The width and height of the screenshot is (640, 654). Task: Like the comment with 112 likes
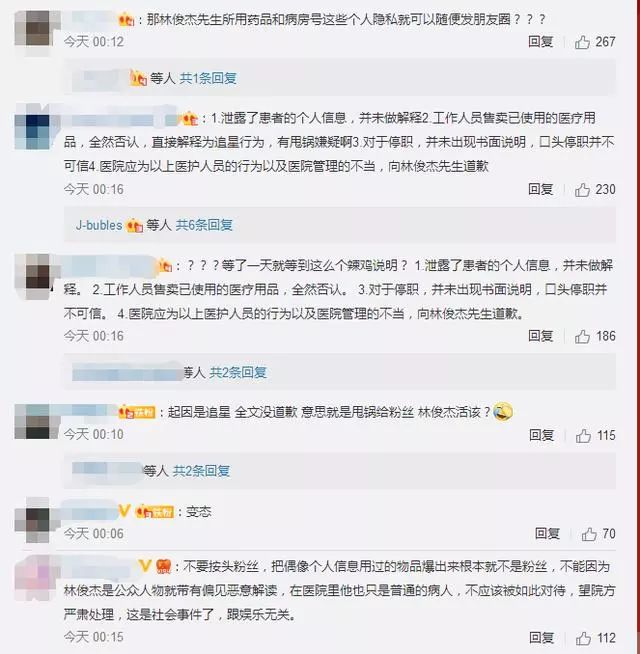(583, 638)
